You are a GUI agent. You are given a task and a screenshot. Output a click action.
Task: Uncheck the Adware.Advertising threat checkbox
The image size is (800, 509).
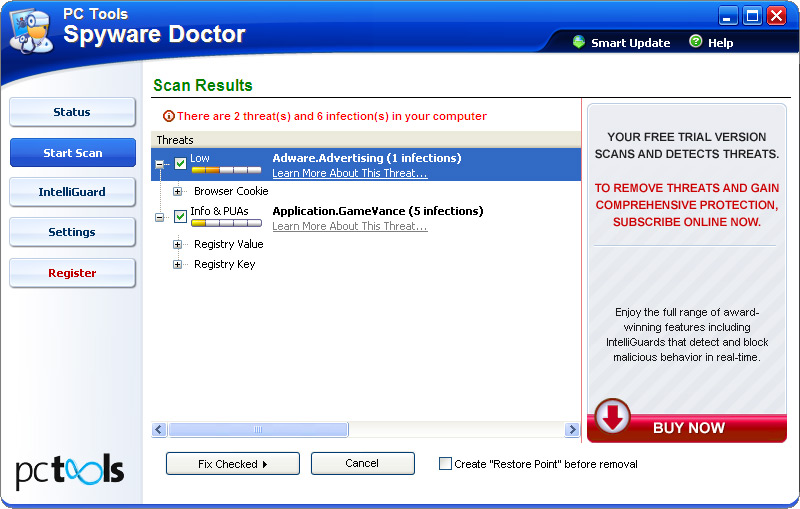point(180,164)
